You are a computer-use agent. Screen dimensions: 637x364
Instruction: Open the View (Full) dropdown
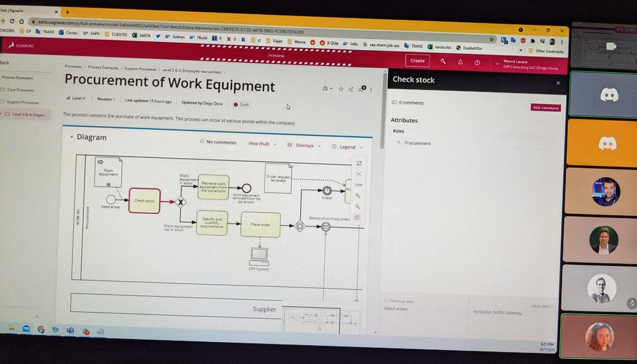tap(262, 144)
